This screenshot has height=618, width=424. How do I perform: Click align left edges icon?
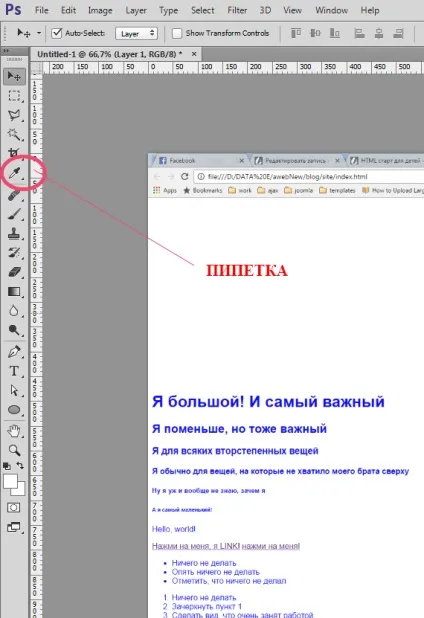click(359, 34)
